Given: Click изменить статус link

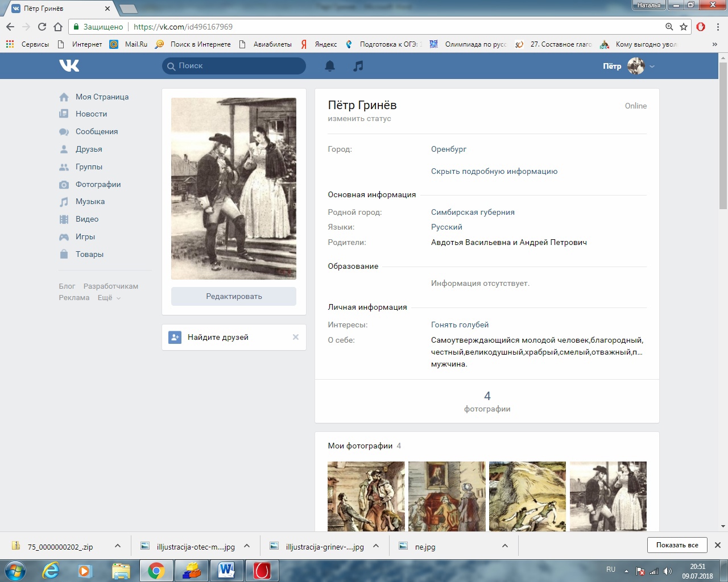Looking at the screenshot, I should (x=359, y=119).
